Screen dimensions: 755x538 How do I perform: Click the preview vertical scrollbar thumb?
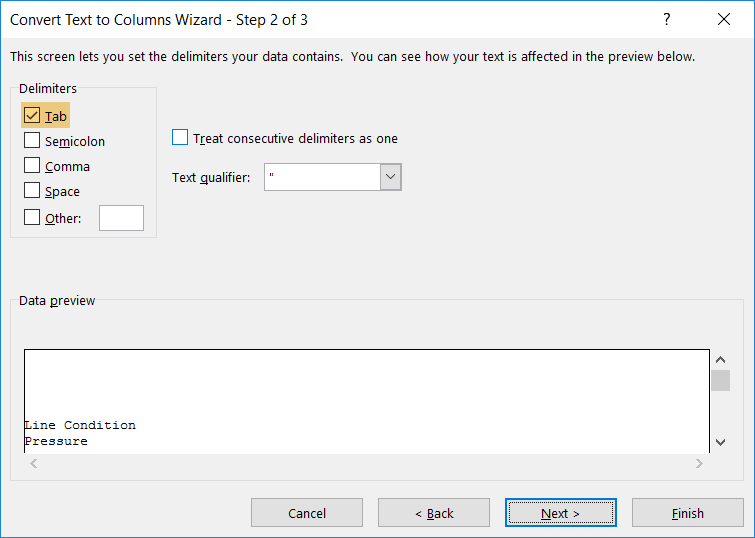pyautogui.click(x=720, y=381)
